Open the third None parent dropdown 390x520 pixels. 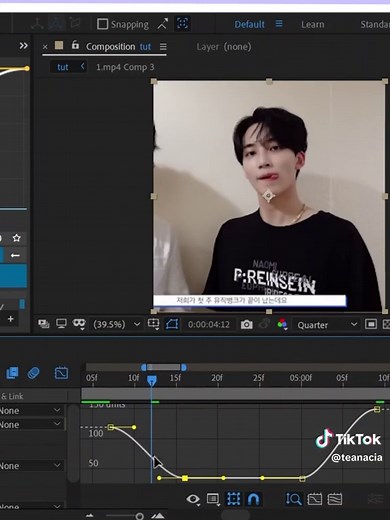coord(31,466)
